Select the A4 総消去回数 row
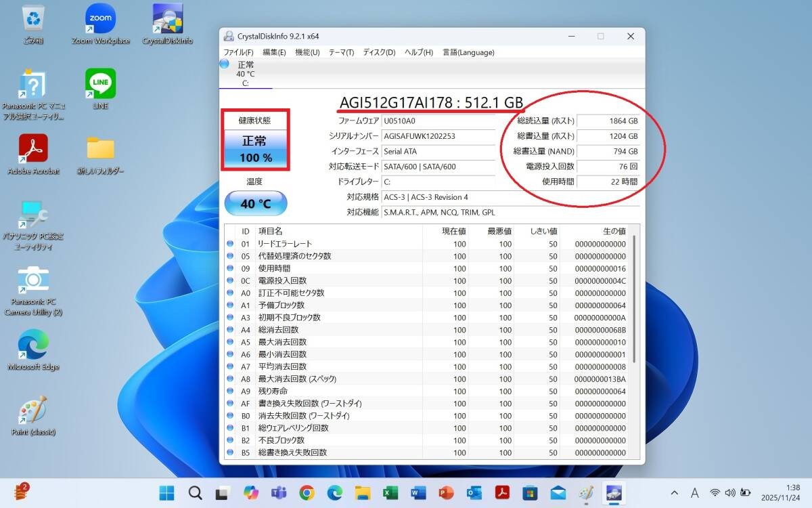This screenshot has width=812, height=508. pyautogui.click(x=427, y=330)
